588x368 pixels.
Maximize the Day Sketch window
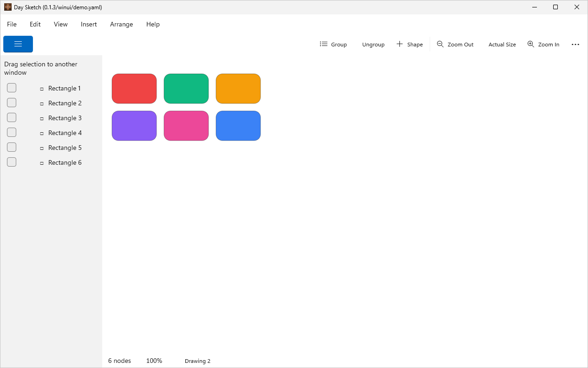tap(555, 7)
